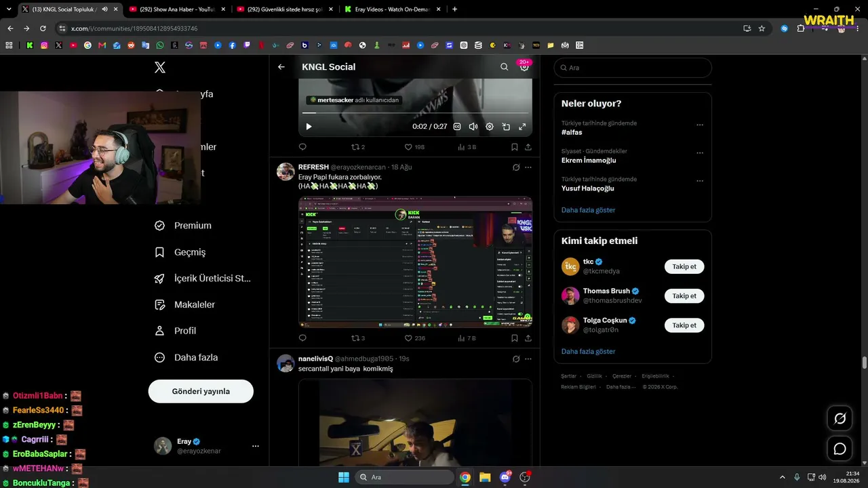Mute the mertesacker video volume

click(473, 127)
